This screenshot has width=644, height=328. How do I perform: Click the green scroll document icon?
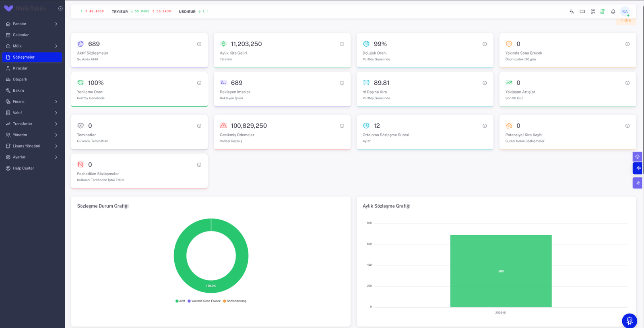[x=603, y=12]
